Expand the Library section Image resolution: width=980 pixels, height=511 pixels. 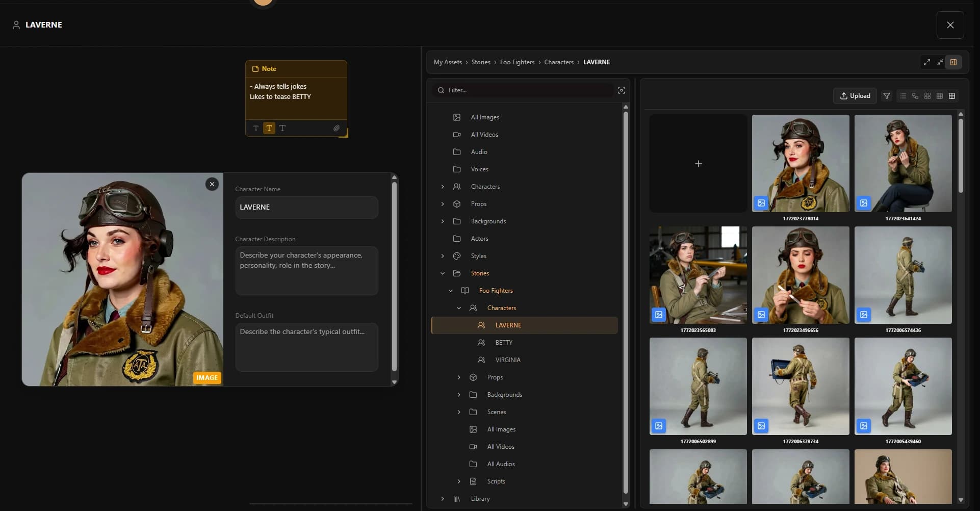(443, 499)
